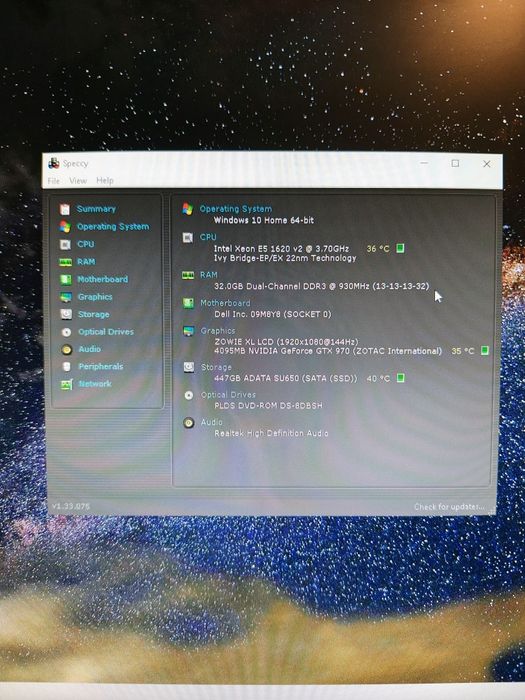Click speaker Audio icon in summary pane

tap(189, 423)
